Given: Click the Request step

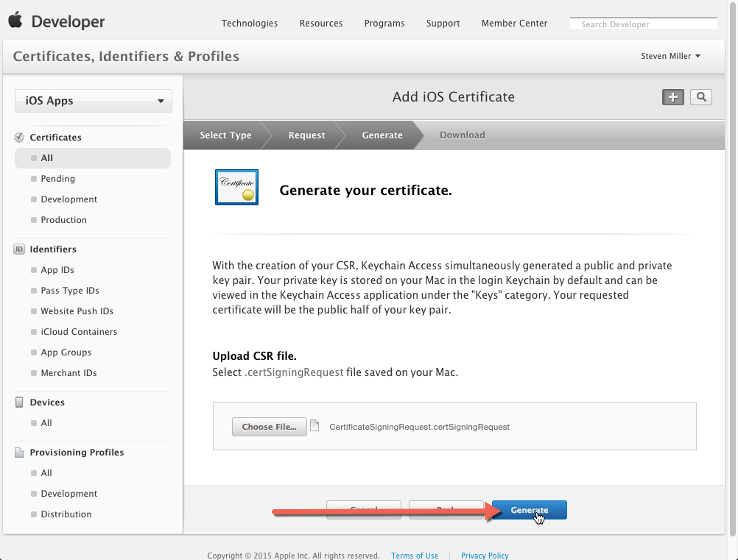Looking at the screenshot, I should point(307,135).
